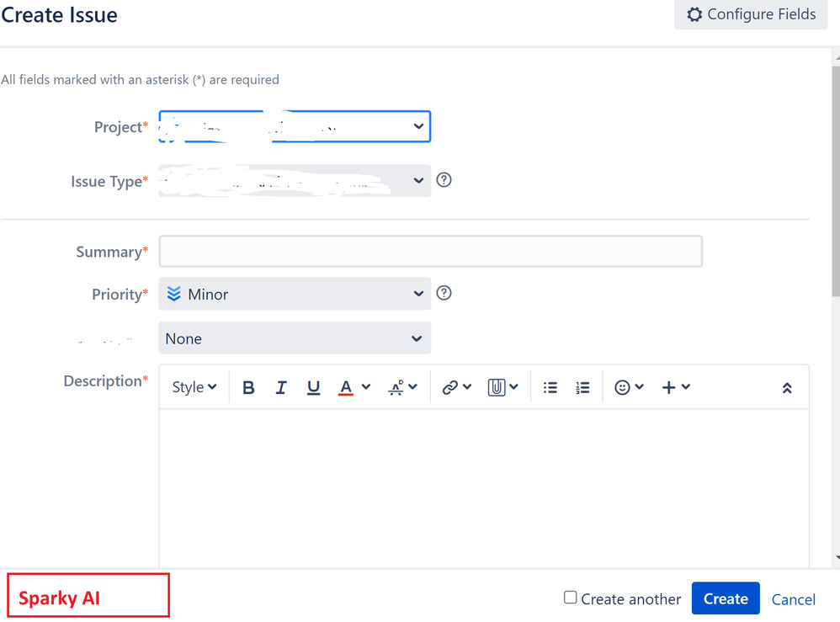Open the Style dropdown in the editor
Screen dimensions: 840x622
[193, 386]
